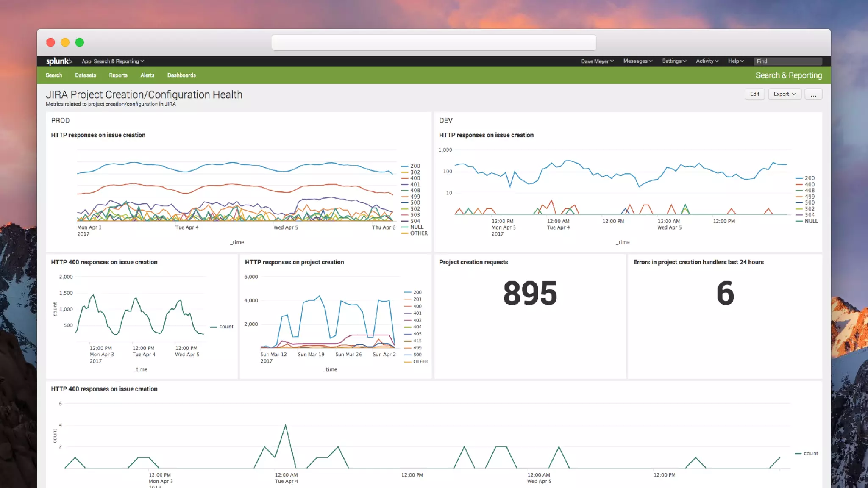
Task: Click the 400 color swatch in DEV legend
Action: coord(799,185)
